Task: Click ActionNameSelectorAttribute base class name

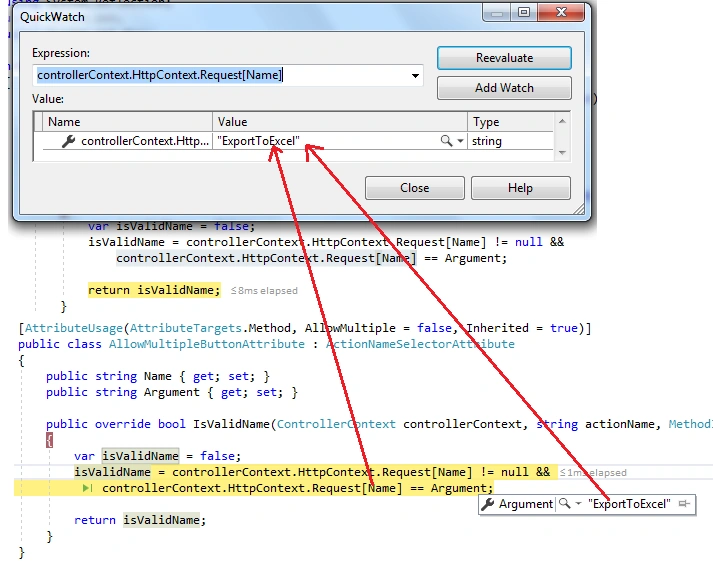Action: pos(420,344)
